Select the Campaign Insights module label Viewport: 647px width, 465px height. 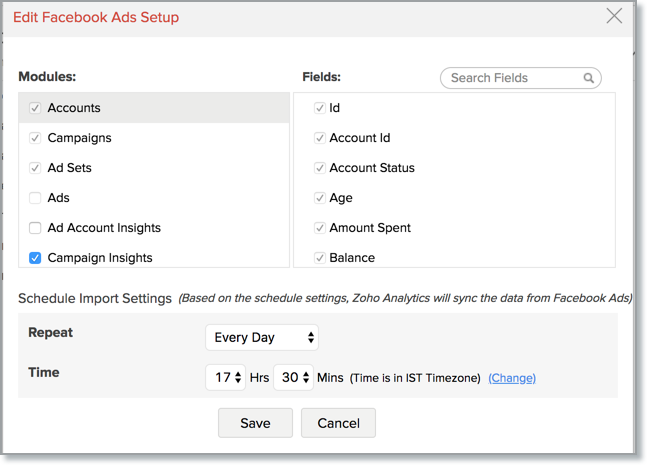[x=100, y=258]
